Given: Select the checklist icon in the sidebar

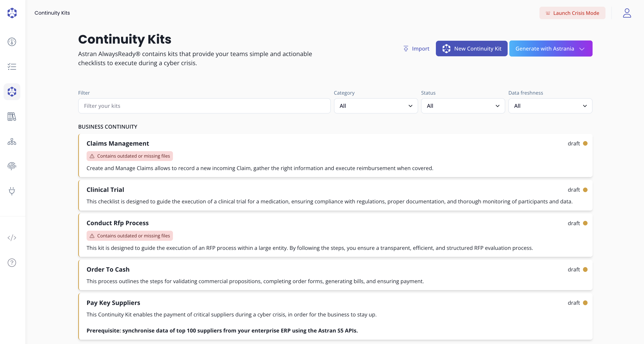Looking at the screenshot, I should click(12, 66).
